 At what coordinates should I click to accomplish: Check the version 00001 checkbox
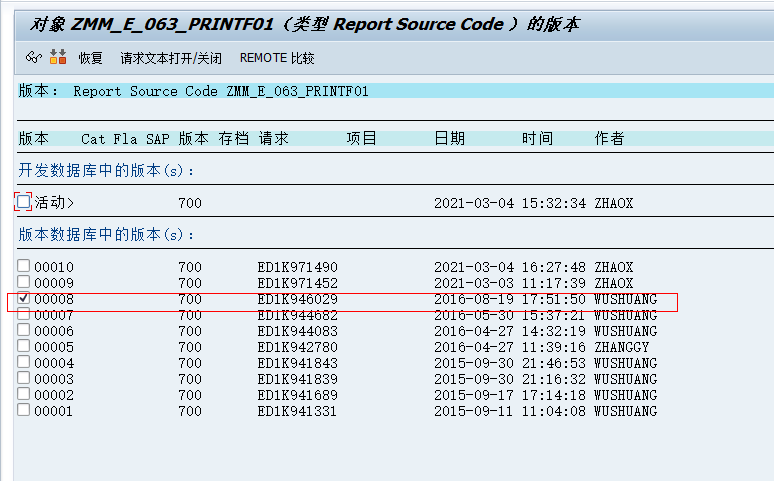(x=23, y=410)
